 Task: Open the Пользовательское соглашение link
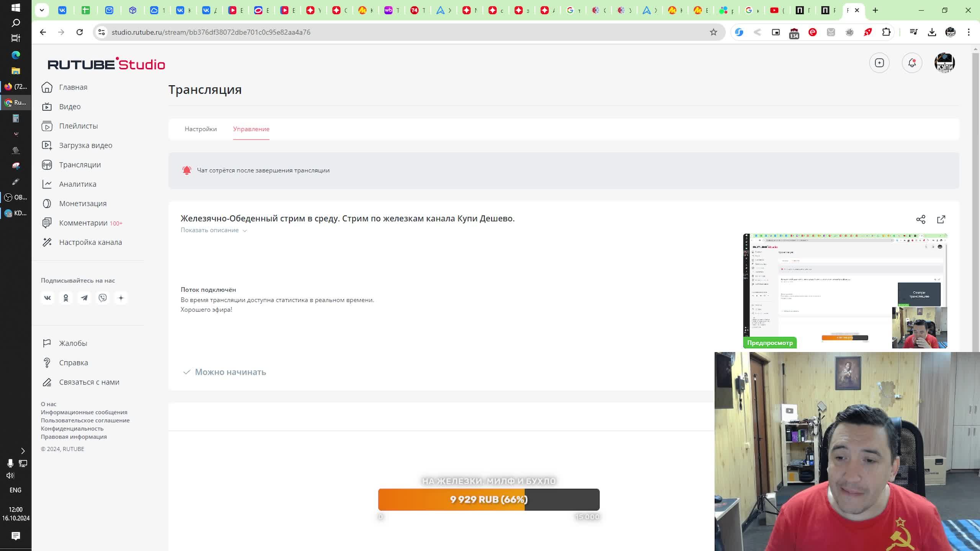point(85,420)
